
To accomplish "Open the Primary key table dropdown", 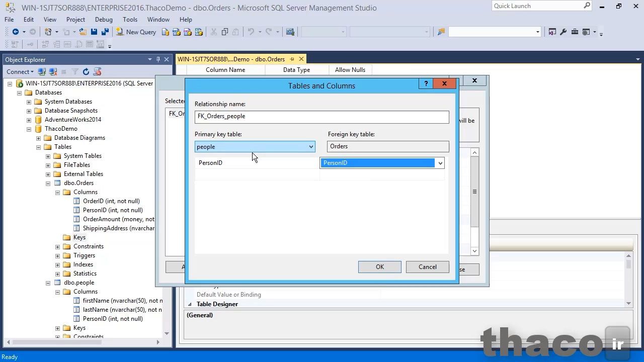I will [x=311, y=147].
